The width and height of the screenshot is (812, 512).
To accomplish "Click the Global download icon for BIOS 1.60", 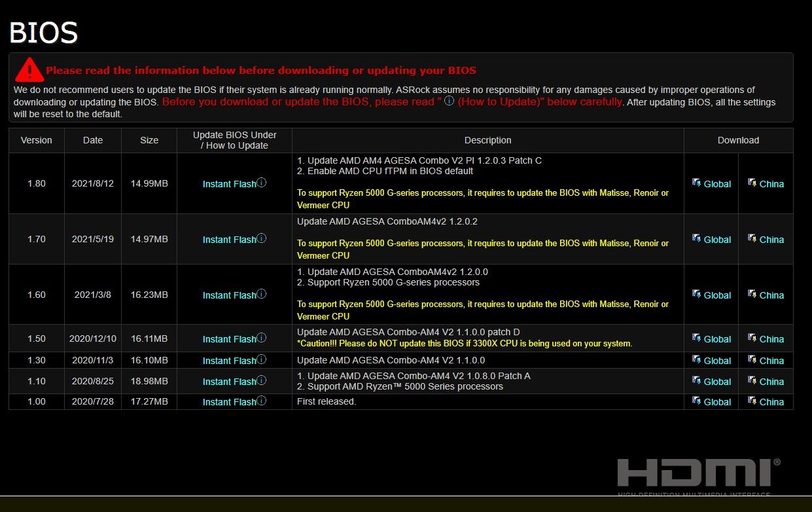I will click(x=696, y=294).
